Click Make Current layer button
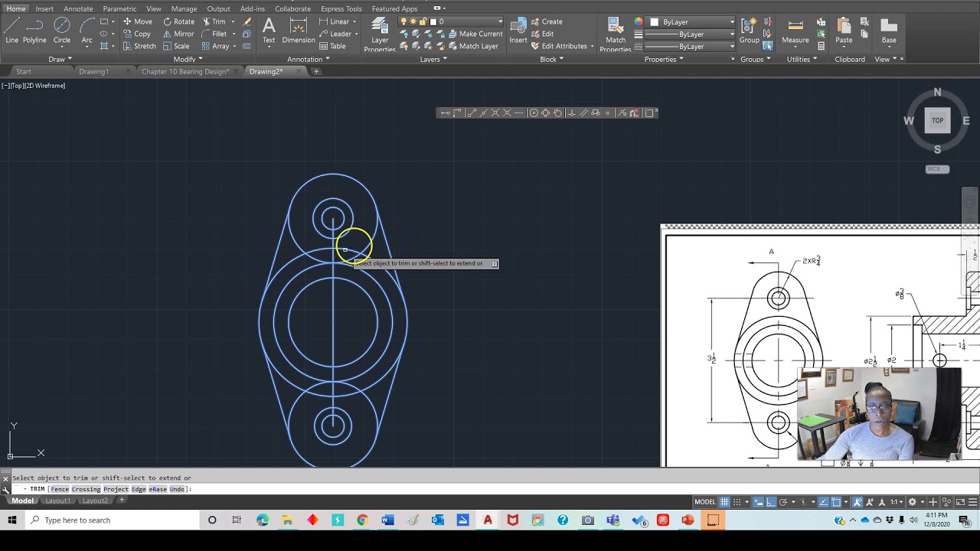 (475, 34)
